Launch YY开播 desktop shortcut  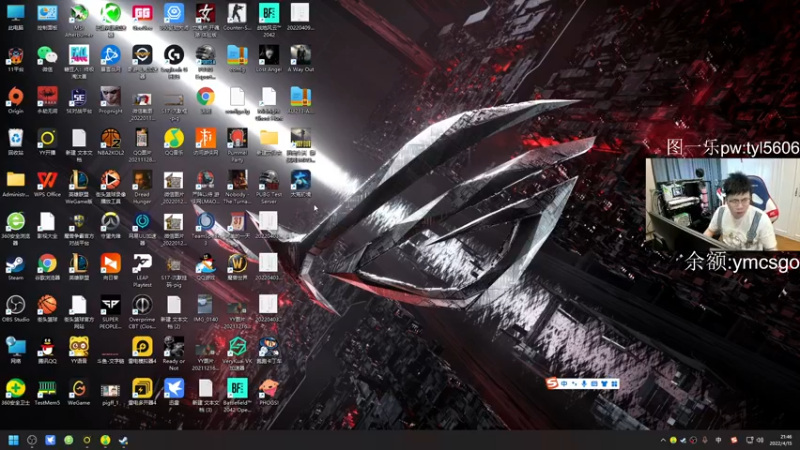[x=47, y=142]
